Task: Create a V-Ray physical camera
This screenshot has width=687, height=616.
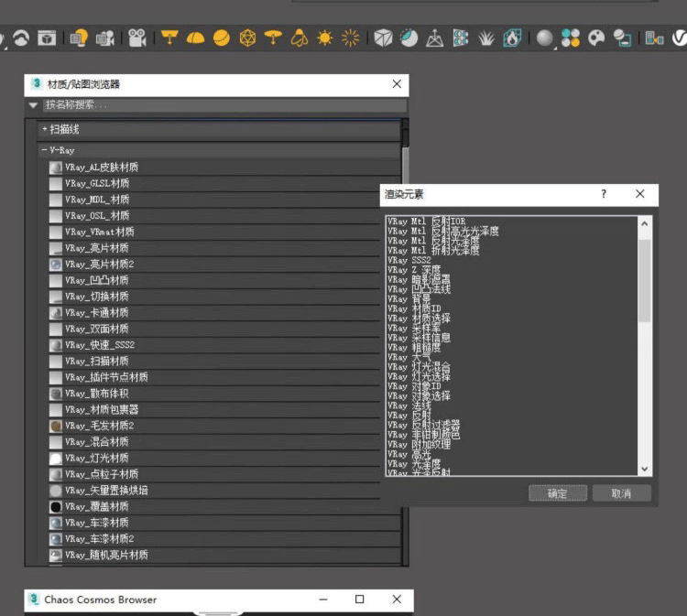Action: click(x=137, y=38)
